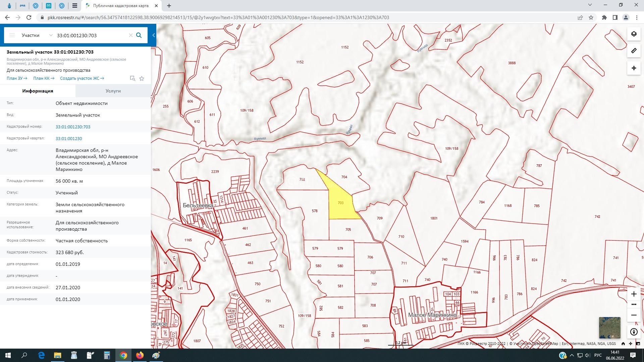Add parcel to favorites with star
Screen dimensions: 644x362
(142, 78)
